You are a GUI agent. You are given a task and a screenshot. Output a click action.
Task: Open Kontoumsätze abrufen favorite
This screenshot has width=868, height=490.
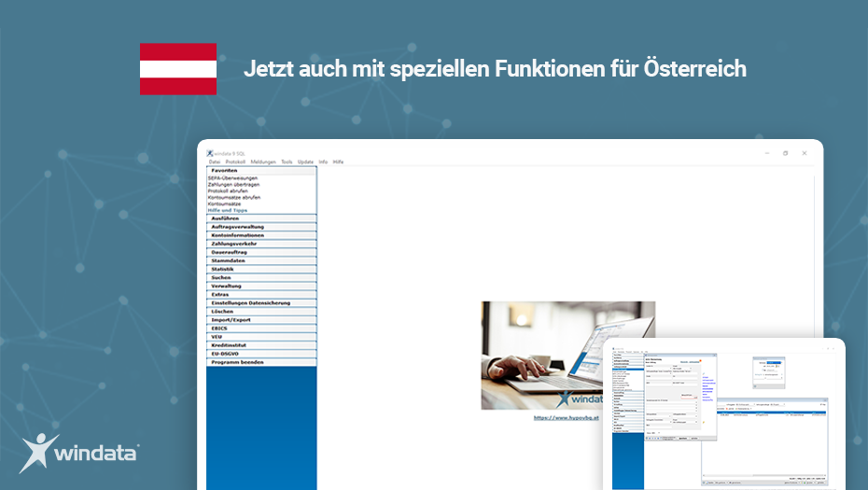click(x=234, y=197)
